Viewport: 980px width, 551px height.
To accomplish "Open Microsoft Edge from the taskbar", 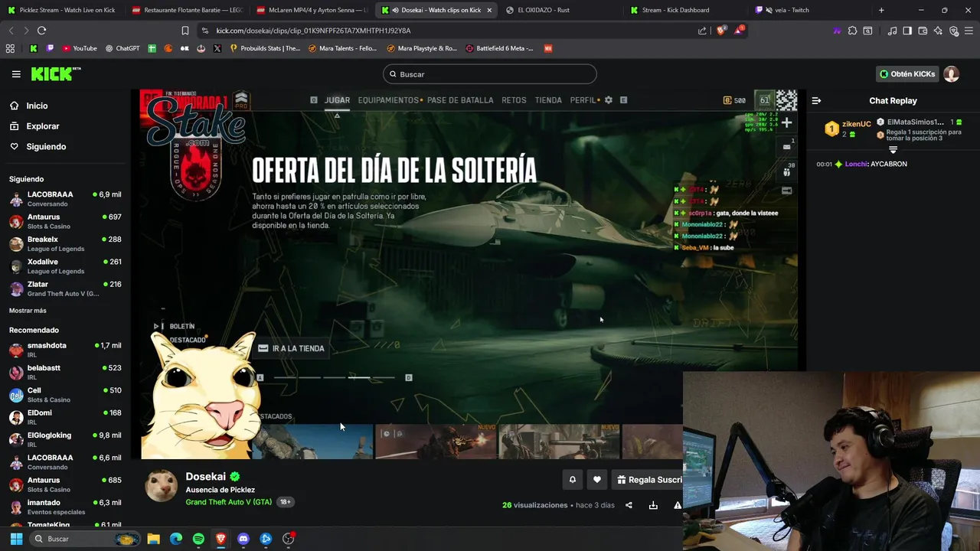I will click(176, 539).
